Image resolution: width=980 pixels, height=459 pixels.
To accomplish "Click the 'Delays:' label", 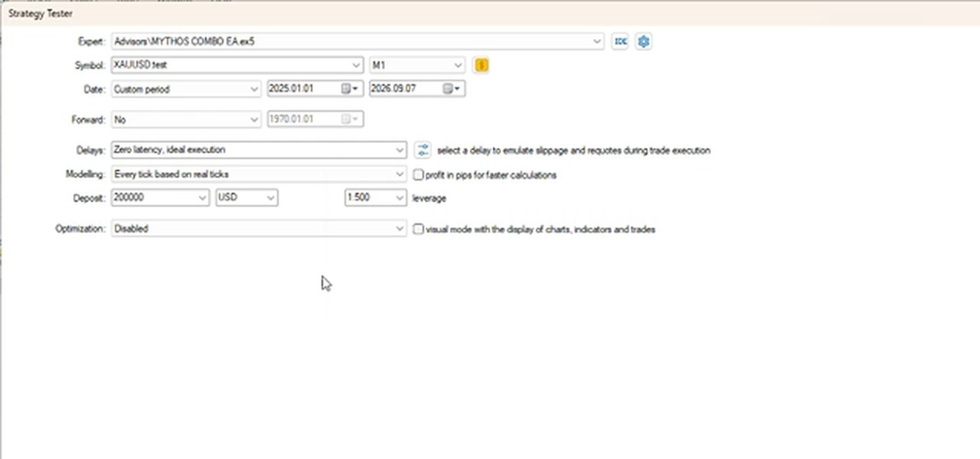I will click(x=90, y=151).
